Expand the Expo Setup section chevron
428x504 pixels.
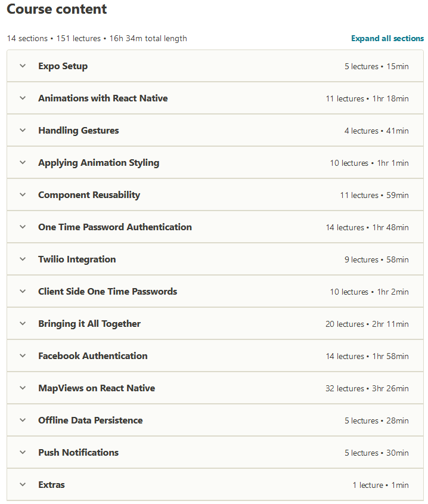coord(23,66)
